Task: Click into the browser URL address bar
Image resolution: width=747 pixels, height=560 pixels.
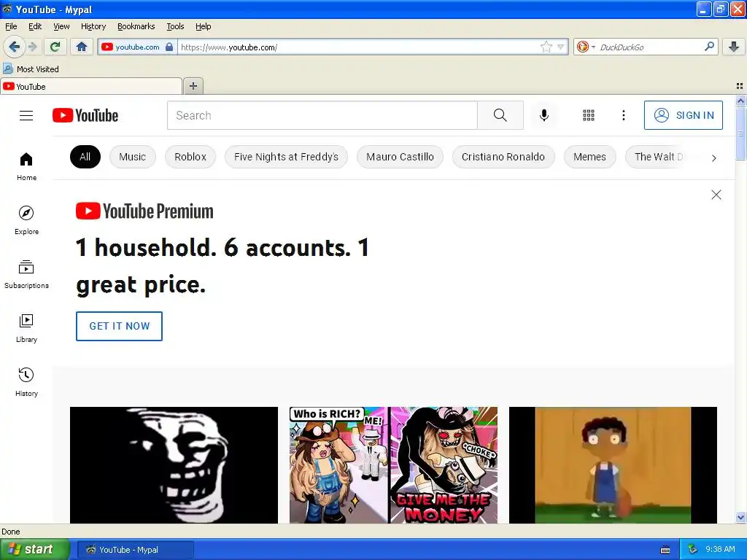Action: pyautogui.click(x=359, y=47)
